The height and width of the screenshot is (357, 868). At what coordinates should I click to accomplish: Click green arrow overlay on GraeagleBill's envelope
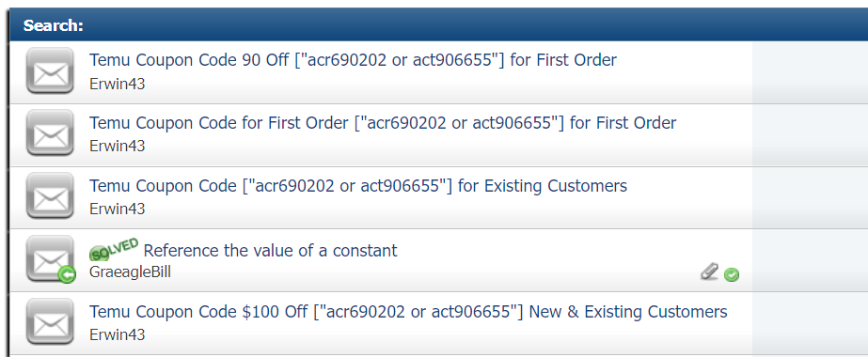tap(67, 274)
